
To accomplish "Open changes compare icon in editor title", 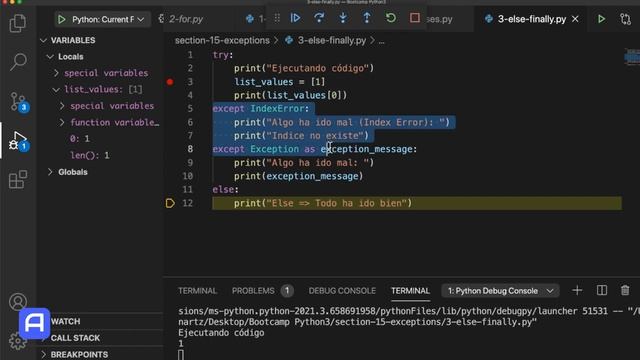I will coord(625,19).
